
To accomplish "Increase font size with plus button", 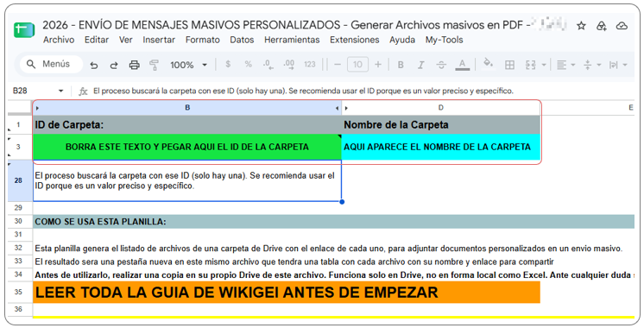I will pos(378,65).
